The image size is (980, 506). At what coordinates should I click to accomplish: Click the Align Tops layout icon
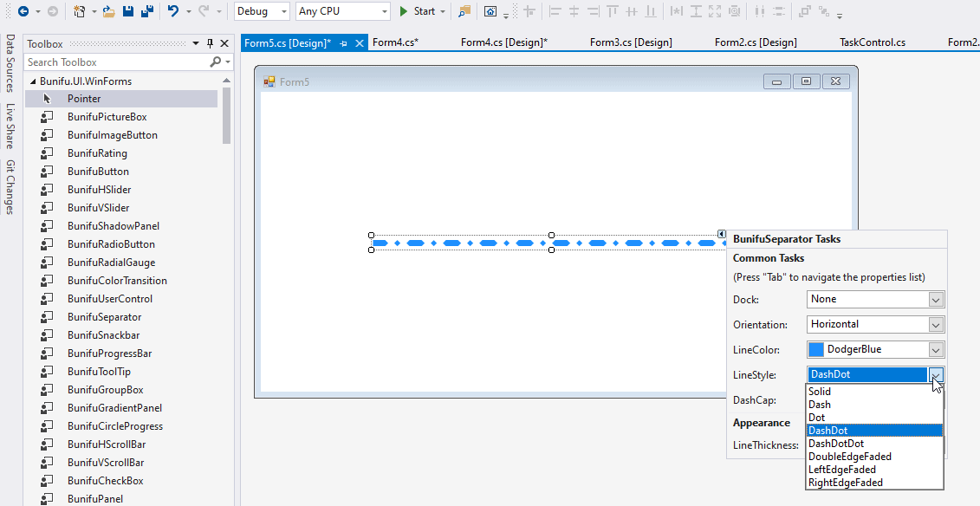pos(613,11)
